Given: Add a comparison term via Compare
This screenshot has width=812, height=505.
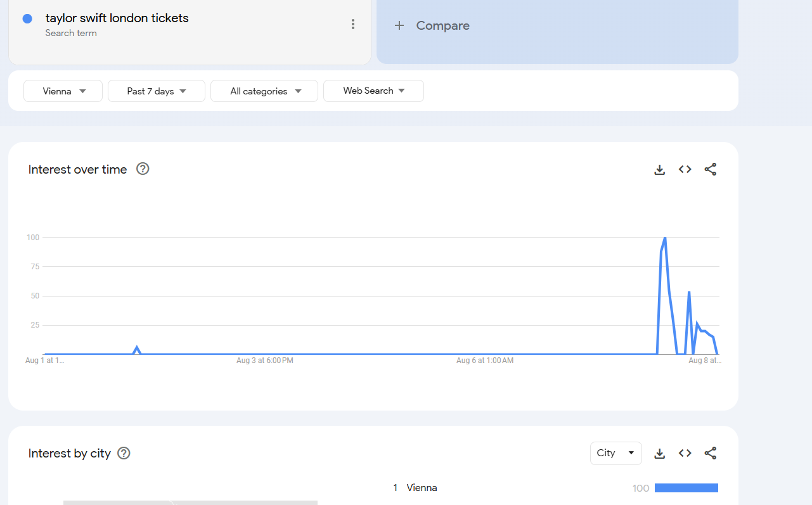Looking at the screenshot, I should click(x=442, y=26).
